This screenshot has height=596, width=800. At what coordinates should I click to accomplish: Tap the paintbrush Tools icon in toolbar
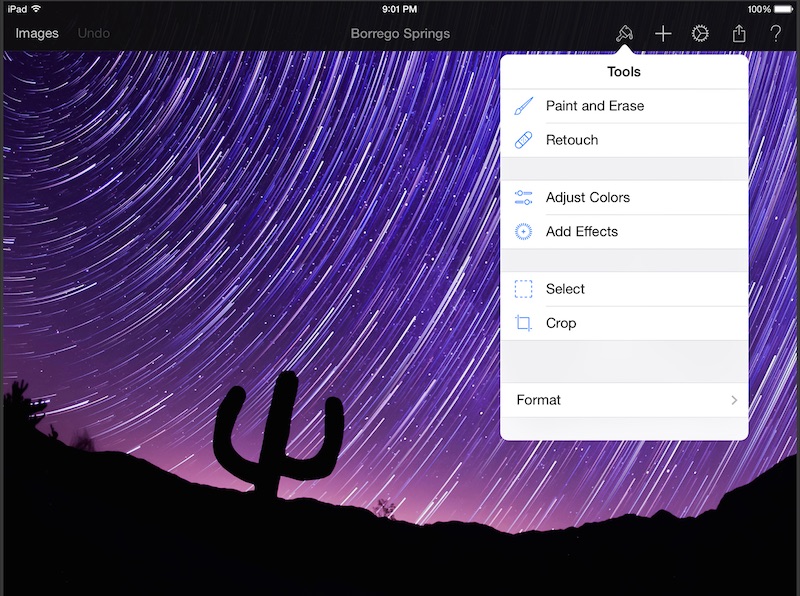(x=624, y=33)
